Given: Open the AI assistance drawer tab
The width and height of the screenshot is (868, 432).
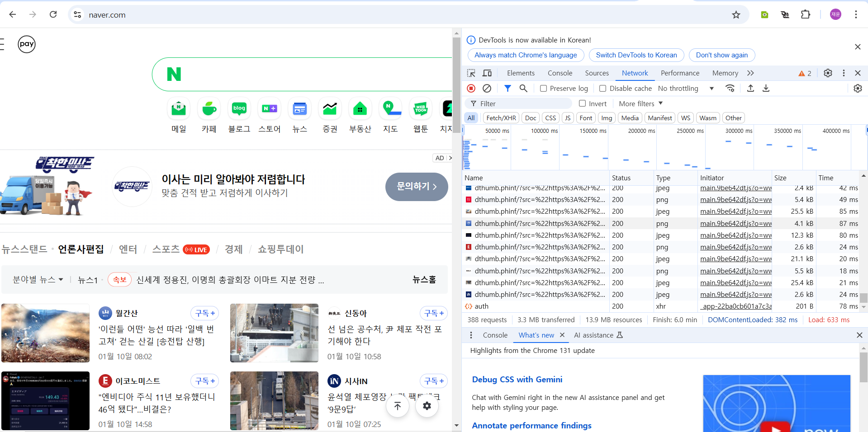Looking at the screenshot, I should (x=598, y=335).
